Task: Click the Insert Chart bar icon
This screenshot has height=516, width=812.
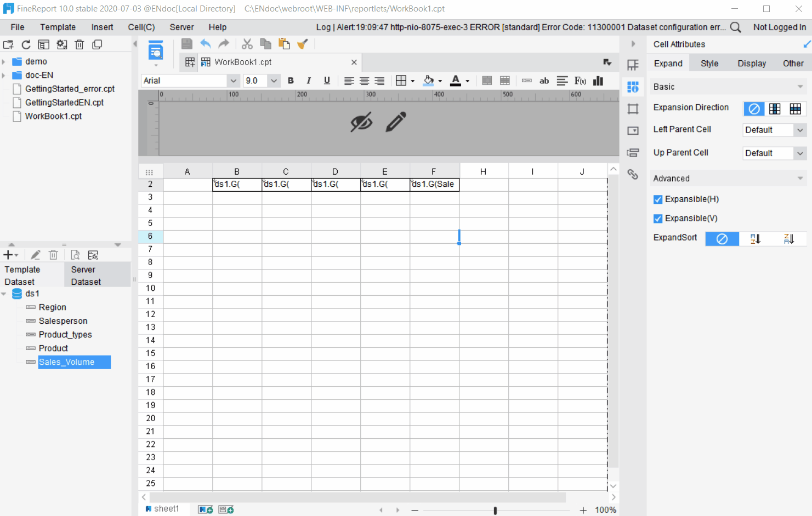Action: [598, 81]
